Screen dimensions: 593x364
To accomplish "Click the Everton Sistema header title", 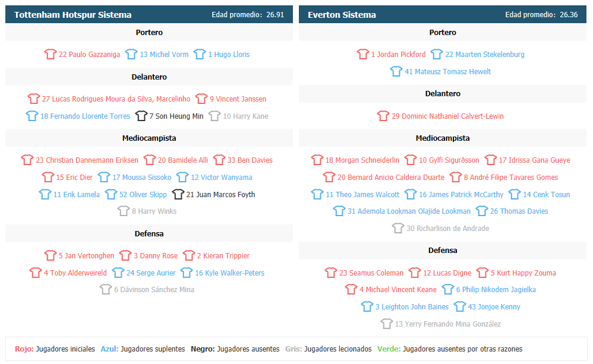I will tap(342, 15).
